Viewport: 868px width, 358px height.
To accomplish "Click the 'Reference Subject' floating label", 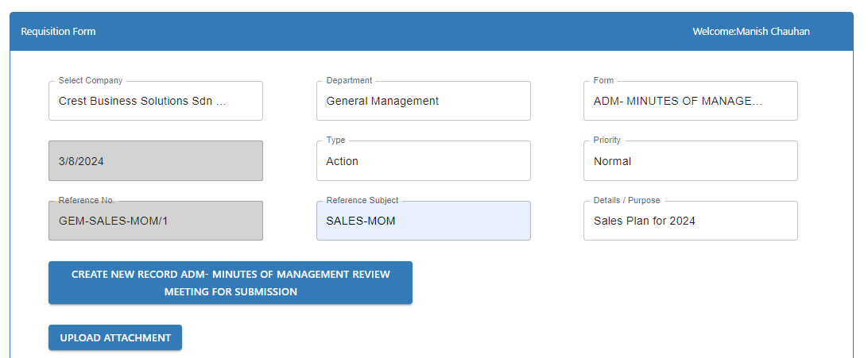I will pyautogui.click(x=362, y=201).
